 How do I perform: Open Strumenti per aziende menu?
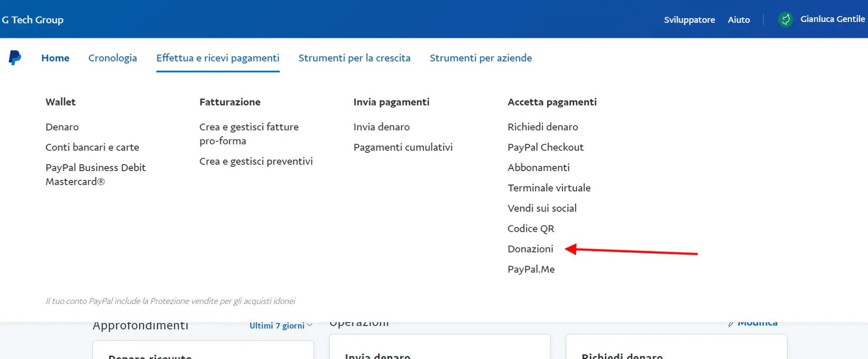coord(481,58)
